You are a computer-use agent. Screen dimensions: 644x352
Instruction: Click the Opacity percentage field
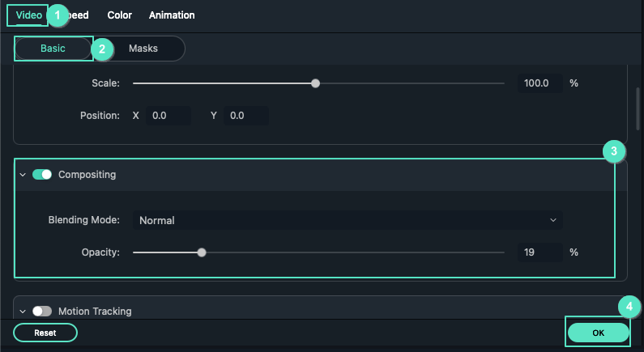[539, 252]
